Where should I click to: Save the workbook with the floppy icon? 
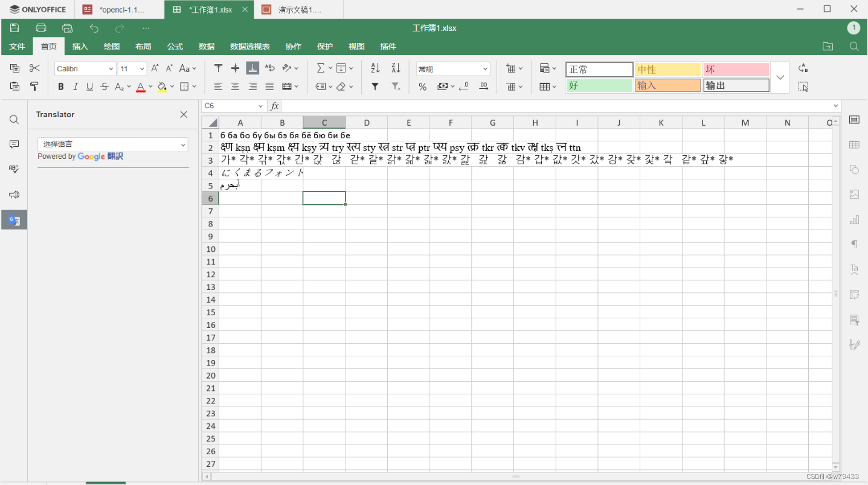14,28
